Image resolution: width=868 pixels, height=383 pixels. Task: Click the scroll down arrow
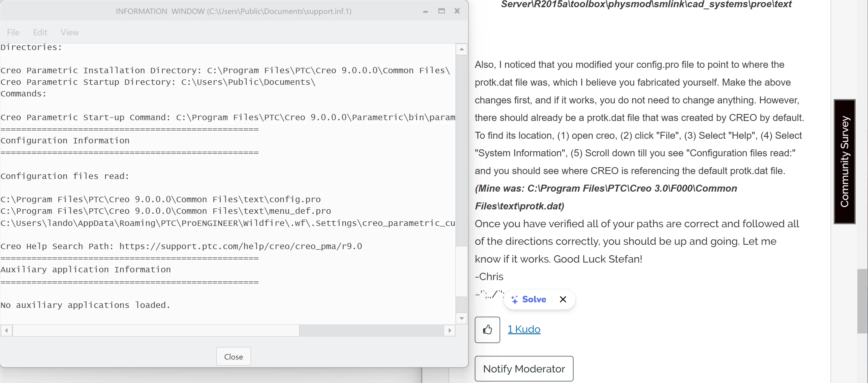pyautogui.click(x=462, y=318)
